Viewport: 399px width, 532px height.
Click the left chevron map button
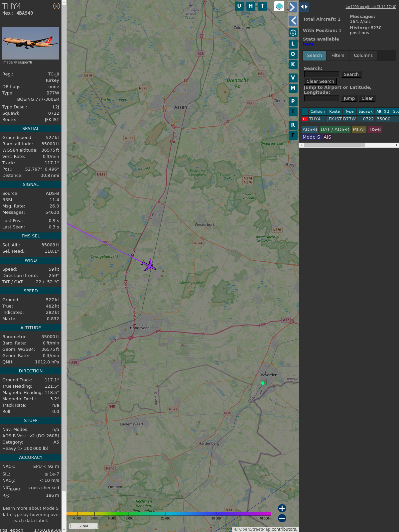(x=293, y=21)
